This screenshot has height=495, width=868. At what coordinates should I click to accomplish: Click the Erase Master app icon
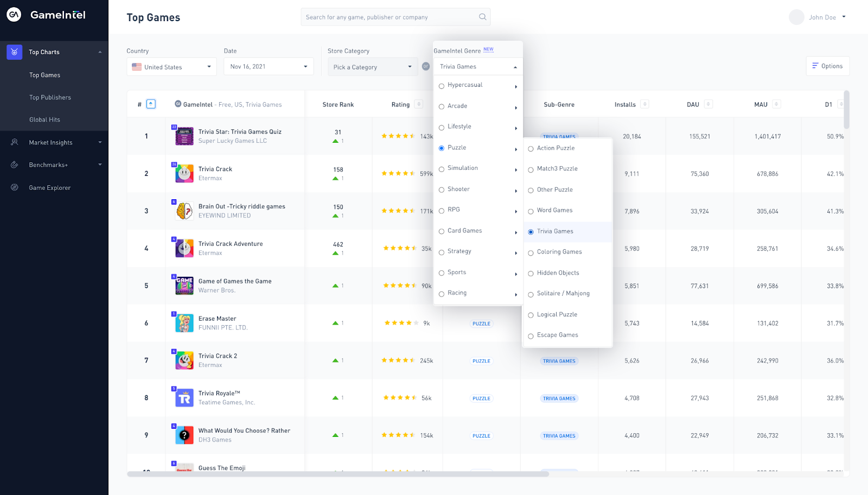184,323
